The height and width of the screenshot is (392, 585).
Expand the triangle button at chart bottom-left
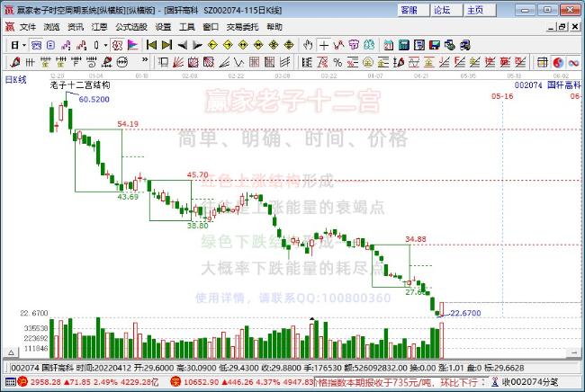(11, 352)
